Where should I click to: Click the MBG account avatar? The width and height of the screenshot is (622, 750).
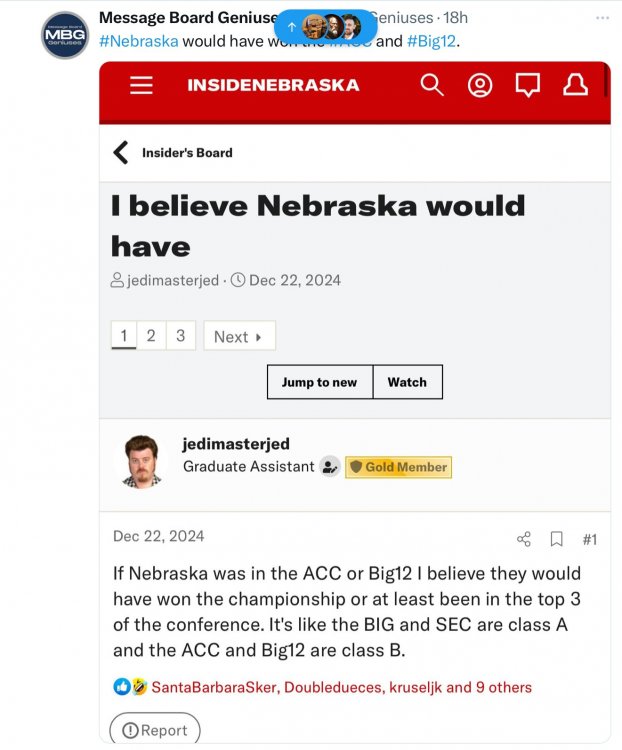65,35
